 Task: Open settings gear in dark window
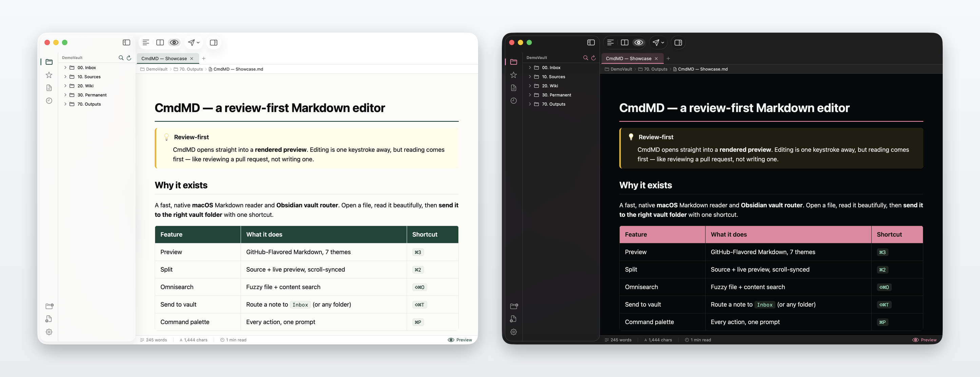tap(514, 332)
